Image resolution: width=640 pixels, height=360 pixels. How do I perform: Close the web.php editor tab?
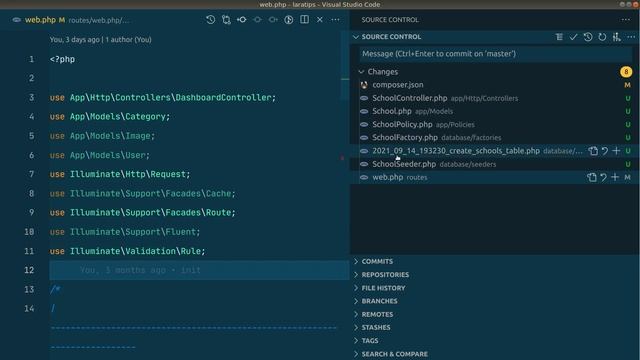pos(320,20)
